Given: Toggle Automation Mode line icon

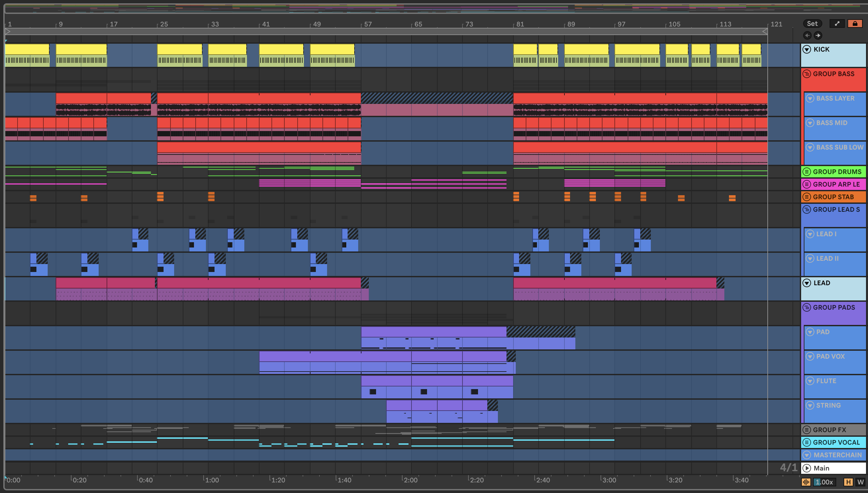Looking at the screenshot, I should (837, 23).
